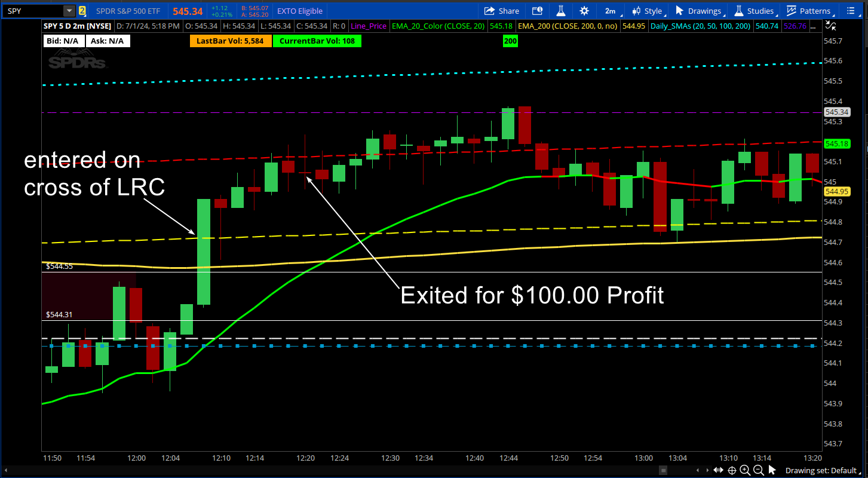868x478 pixels.
Task: Click the green 200 label
Action: (x=510, y=41)
